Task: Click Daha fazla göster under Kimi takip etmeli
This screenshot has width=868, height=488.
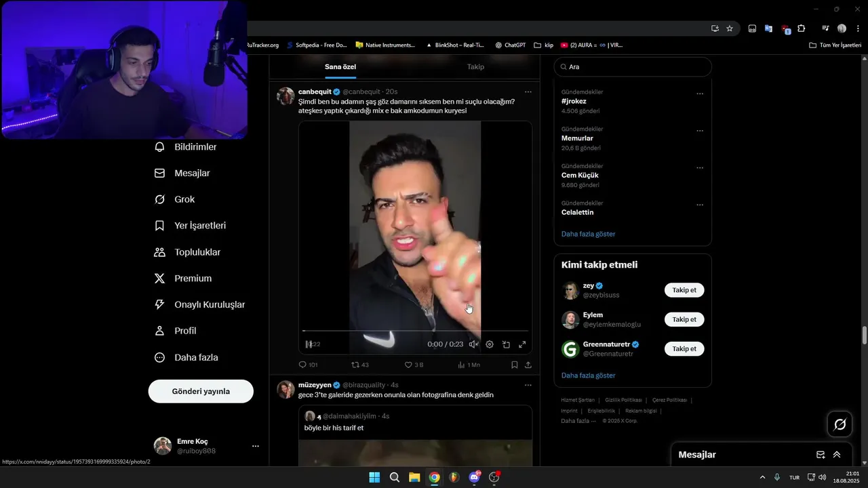Action: pos(589,375)
